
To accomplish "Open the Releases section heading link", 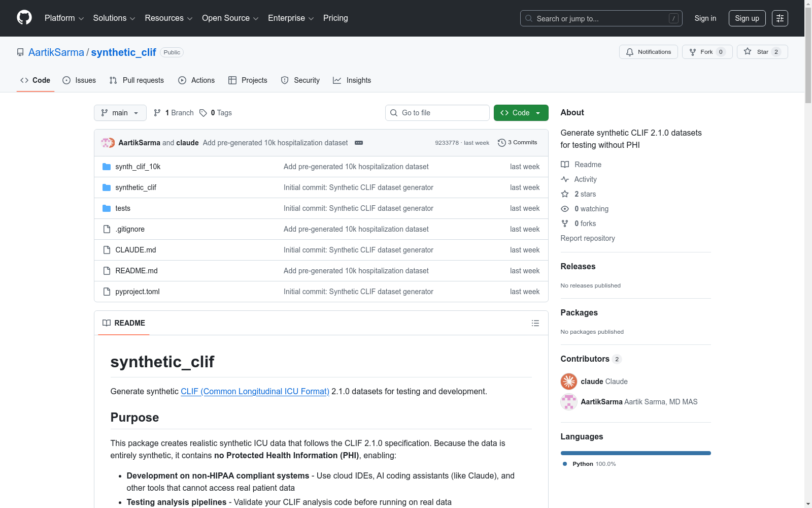I will pyautogui.click(x=578, y=266).
